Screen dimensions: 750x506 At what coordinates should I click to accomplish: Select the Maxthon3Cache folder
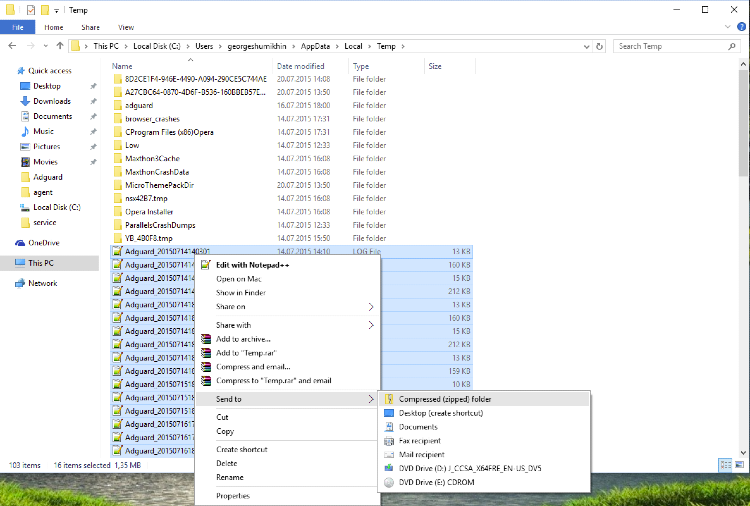[152, 158]
